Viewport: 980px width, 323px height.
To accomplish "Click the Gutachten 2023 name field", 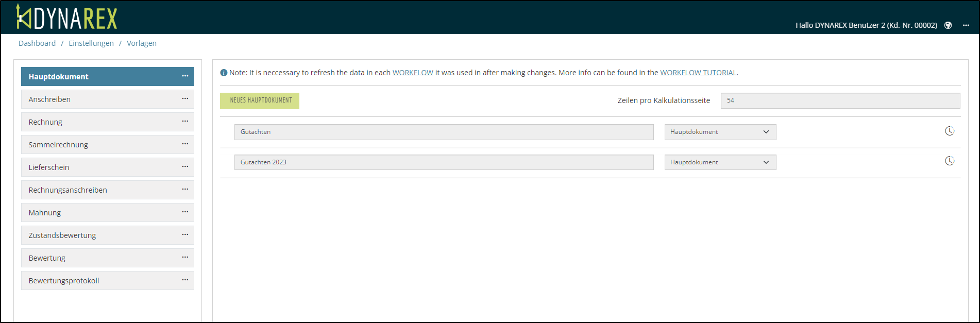I will click(x=444, y=162).
